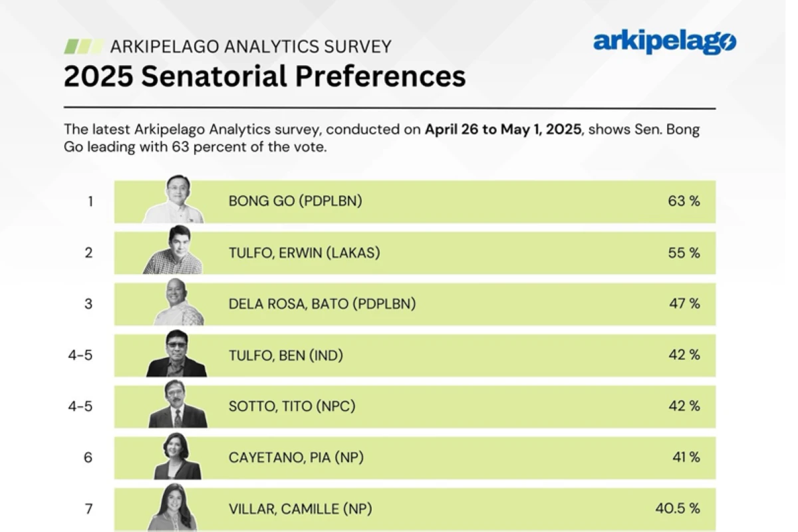Click the 63 % value for Bong Go
The width and height of the screenshot is (798, 532).
tap(684, 201)
